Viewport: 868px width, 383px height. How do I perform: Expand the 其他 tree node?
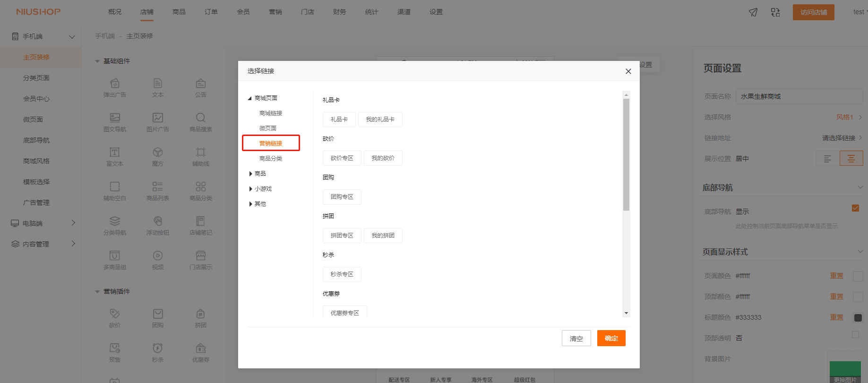click(x=250, y=204)
